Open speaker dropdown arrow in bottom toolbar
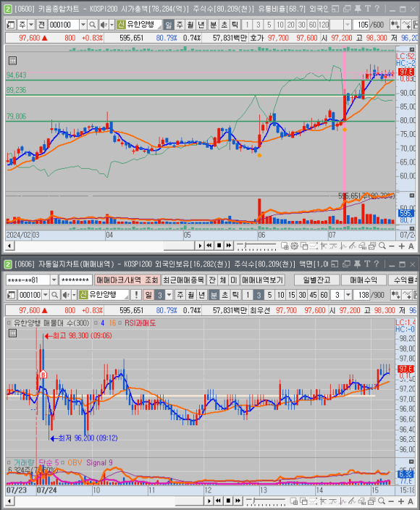Screen dimensions: 420x510 (x=74, y=295)
